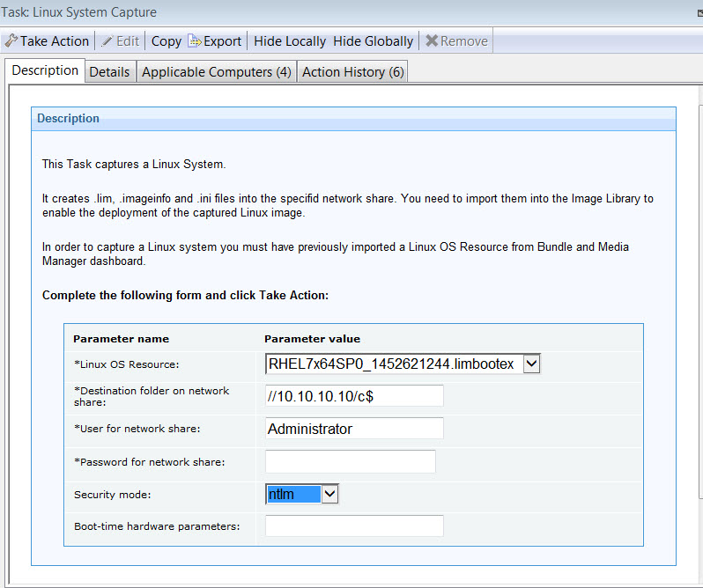This screenshot has width=703, height=588.
Task: Select the RHEL7x64SP0 resource combo box
Action: [x=403, y=364]
